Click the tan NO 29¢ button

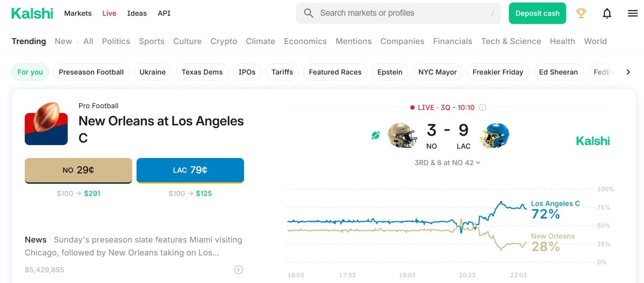tap(78, 170)
